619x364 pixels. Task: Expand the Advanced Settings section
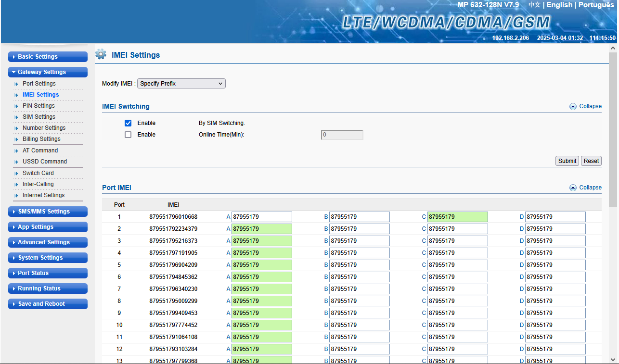tap(48, 242)
